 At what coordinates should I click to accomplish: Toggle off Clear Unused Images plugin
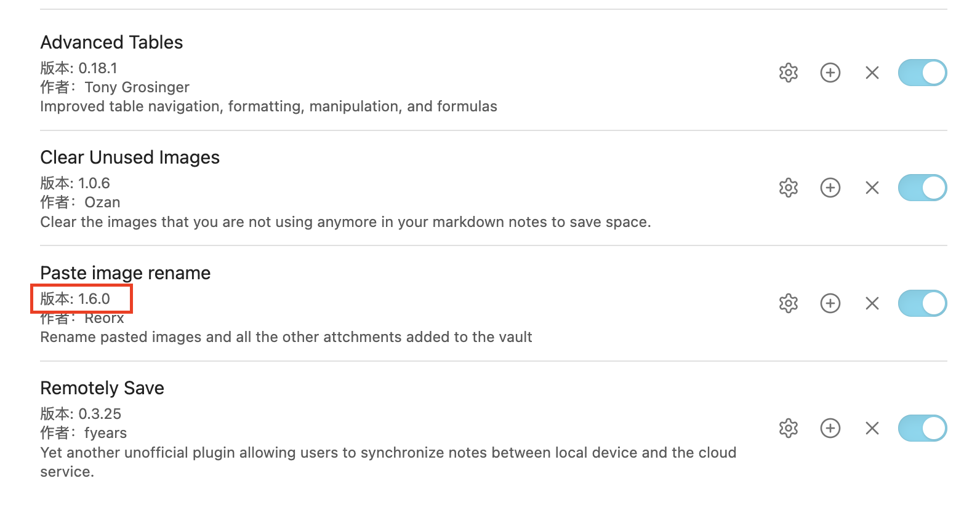(922, 188)
